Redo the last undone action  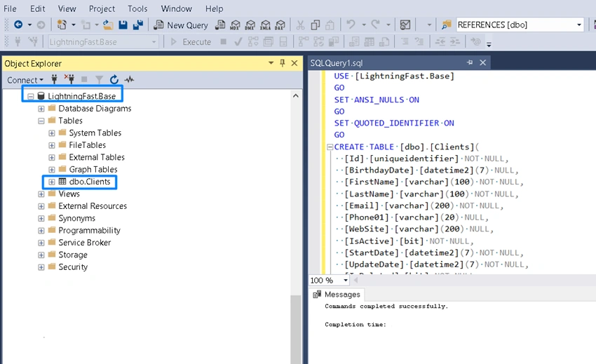[x=375, y=25]
